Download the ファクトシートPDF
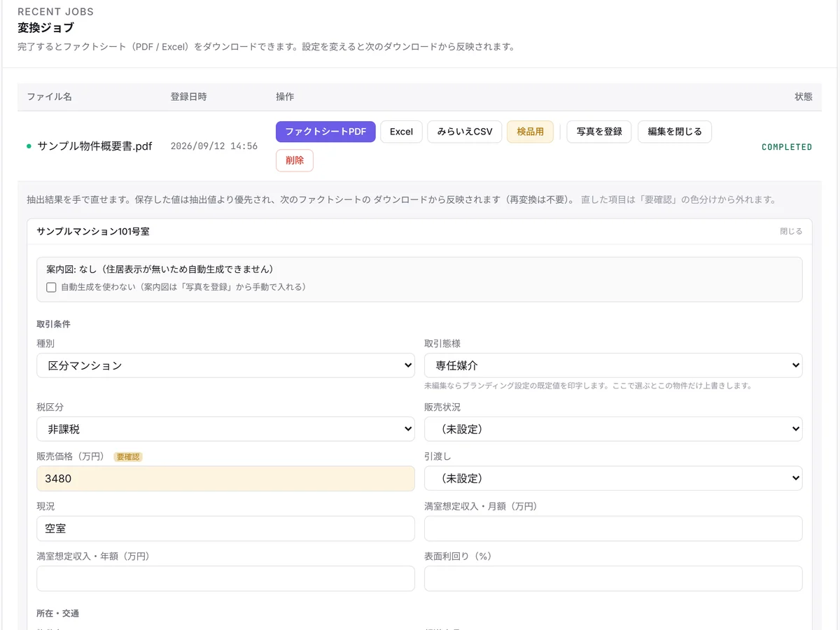Screen dimensions: 840x630 point(325,132)
